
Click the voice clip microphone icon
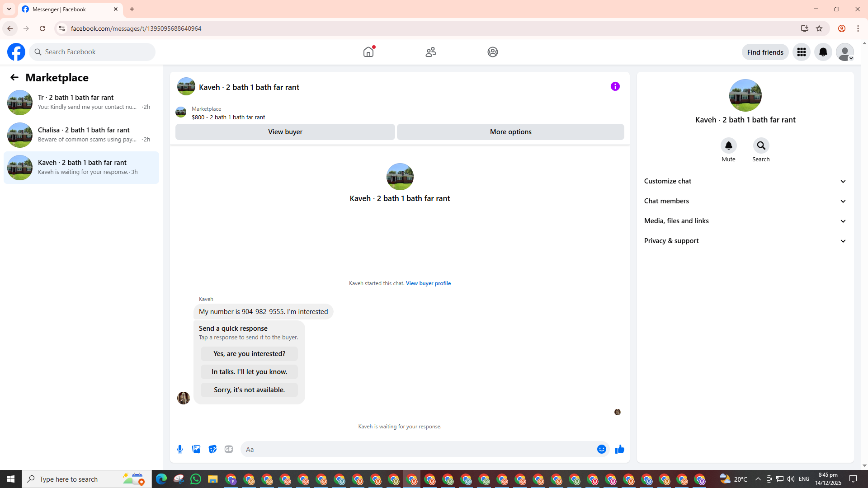point(180,449)
